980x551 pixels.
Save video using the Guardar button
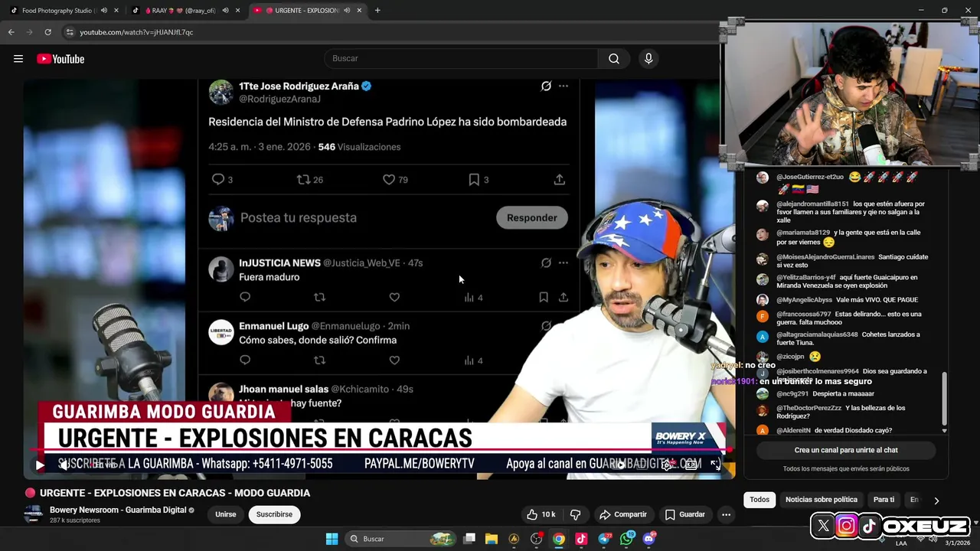click(685, 514)
